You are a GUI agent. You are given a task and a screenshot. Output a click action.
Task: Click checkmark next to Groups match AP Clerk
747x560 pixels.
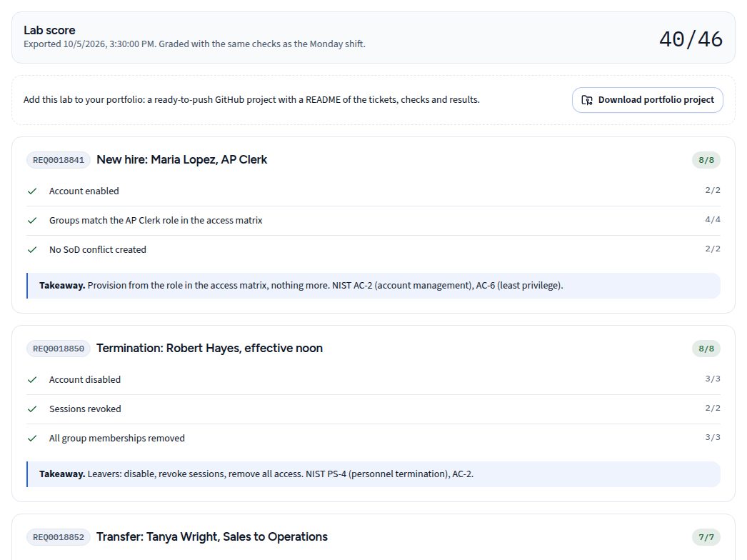point(32,221)
